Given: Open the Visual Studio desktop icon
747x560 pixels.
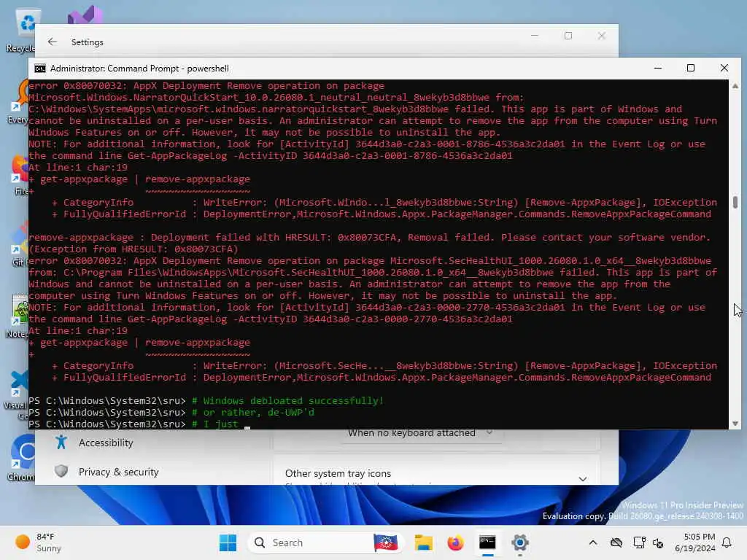Looking at the screenshot, I should pyautogui.click(x=85, y=15).
